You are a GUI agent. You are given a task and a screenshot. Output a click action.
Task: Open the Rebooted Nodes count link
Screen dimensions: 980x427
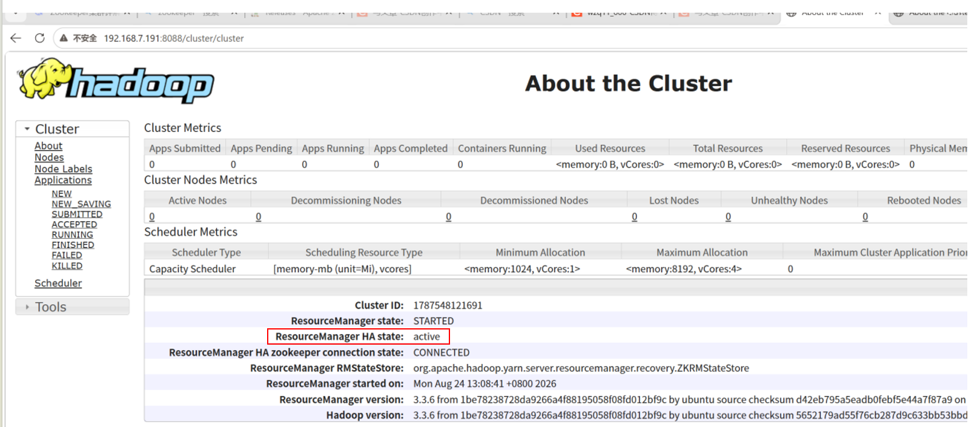[866, 217]
